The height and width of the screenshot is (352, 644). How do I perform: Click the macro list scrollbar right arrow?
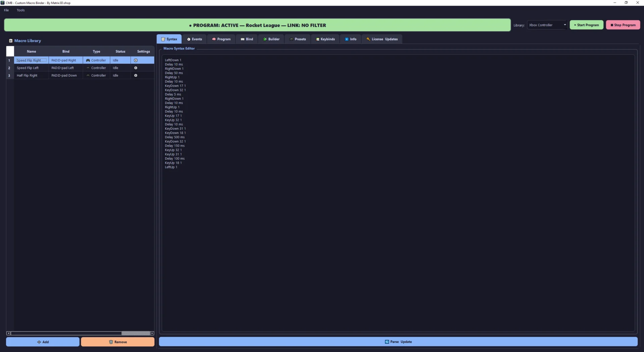click(x=152, y=333)
